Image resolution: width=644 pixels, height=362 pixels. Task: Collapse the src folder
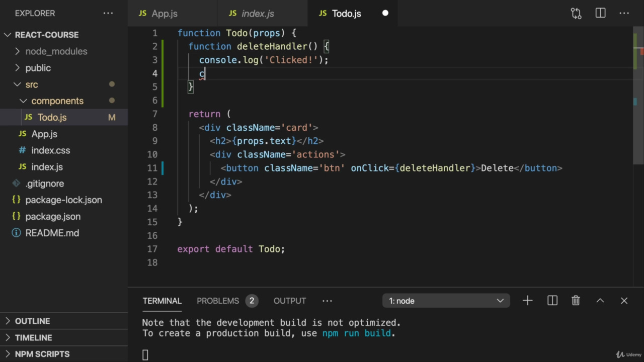click(x=31, y=84)
